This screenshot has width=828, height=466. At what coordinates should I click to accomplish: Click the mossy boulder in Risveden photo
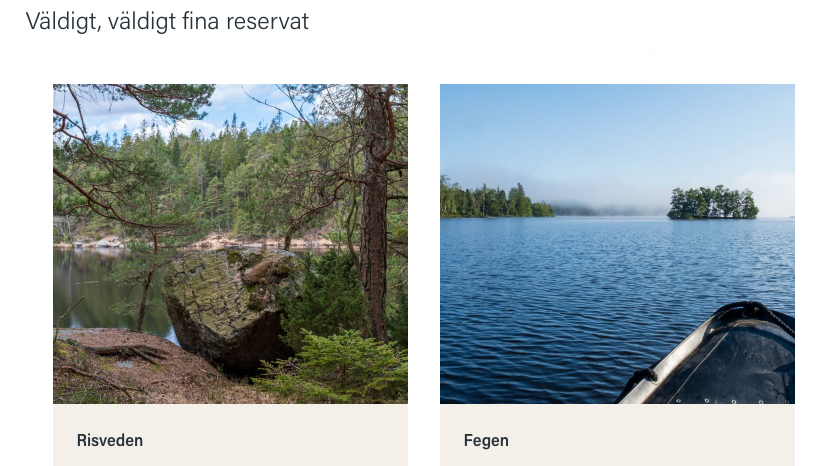pyautogui.click(x=232, y=306)
